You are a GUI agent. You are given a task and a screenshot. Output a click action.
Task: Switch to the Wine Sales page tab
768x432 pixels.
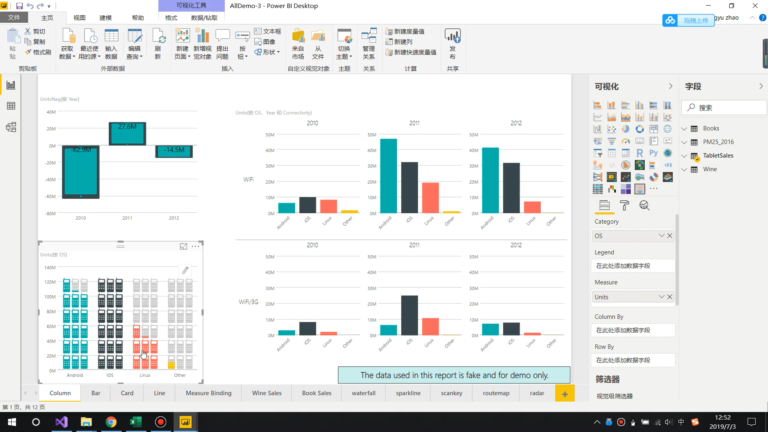click(266, 393)
